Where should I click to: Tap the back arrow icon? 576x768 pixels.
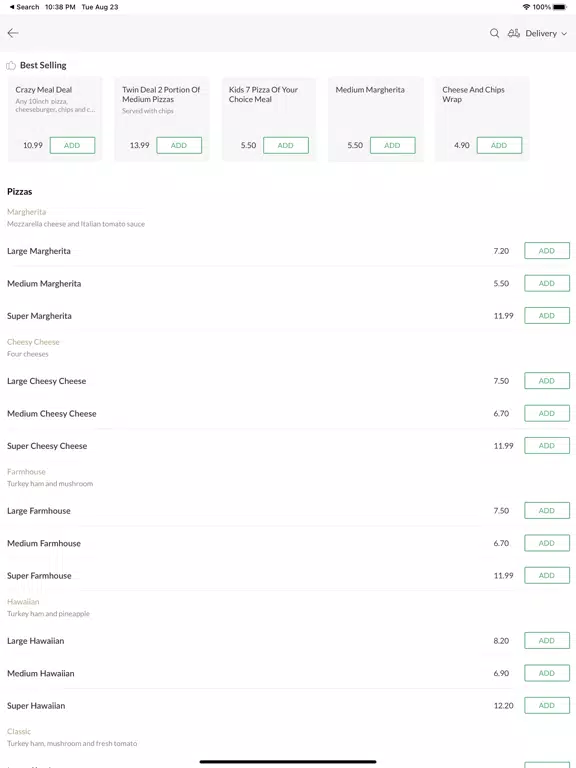click(x=13, y=33)
